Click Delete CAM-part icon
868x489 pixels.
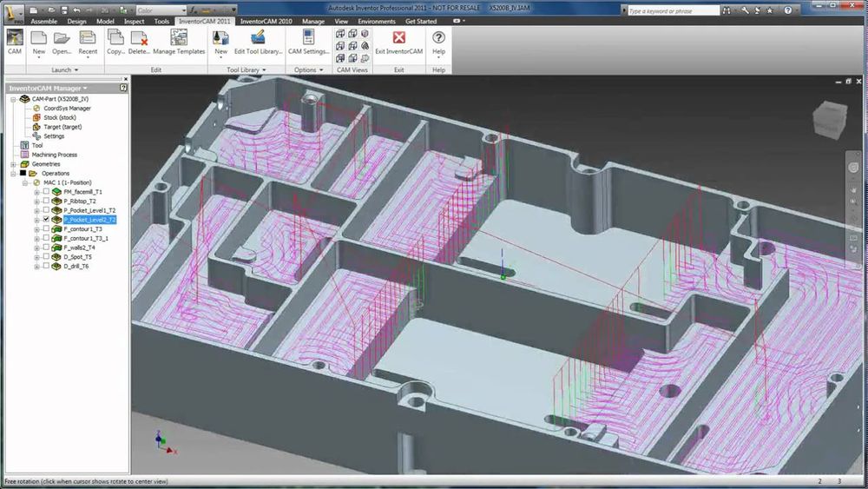(139, 42)
